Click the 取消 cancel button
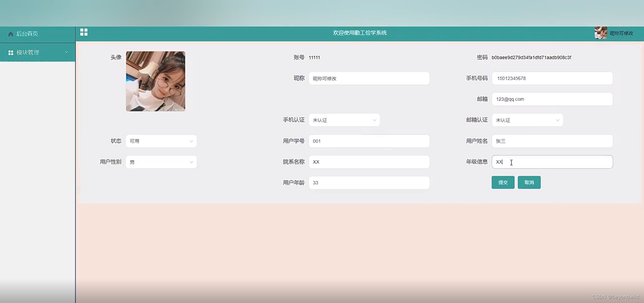644x303 pixels. pos(529,182)
